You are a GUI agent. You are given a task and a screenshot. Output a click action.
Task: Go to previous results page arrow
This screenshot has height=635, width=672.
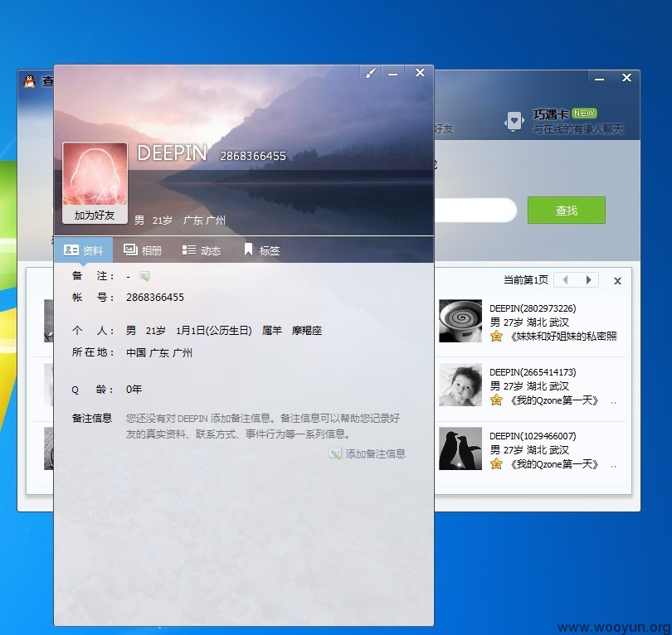tap(565, 280)
